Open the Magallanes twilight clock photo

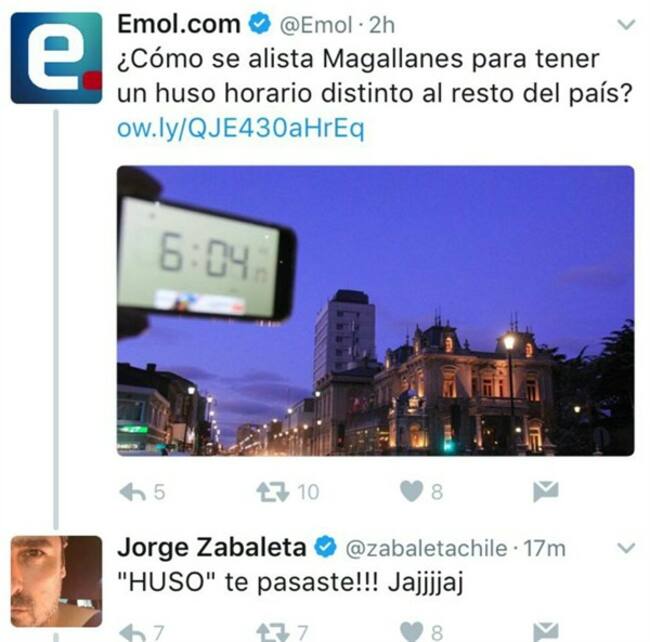pyautogui.click(x=376, y=310)
